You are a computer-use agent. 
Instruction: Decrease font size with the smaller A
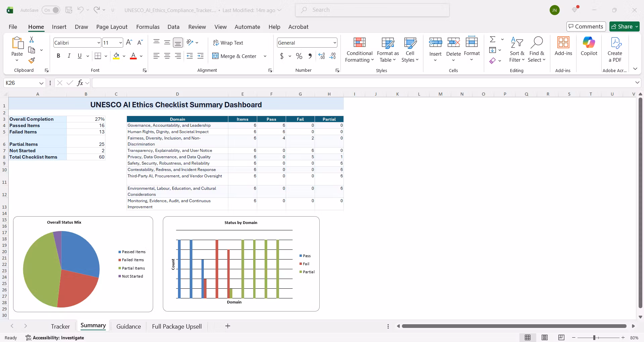pyautogui.click(x=140, y=43)
